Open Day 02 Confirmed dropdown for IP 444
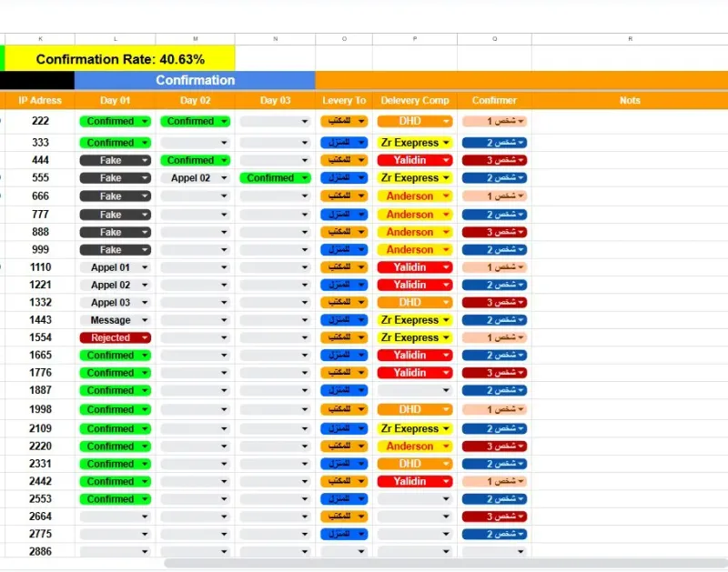 pos(195,160)
